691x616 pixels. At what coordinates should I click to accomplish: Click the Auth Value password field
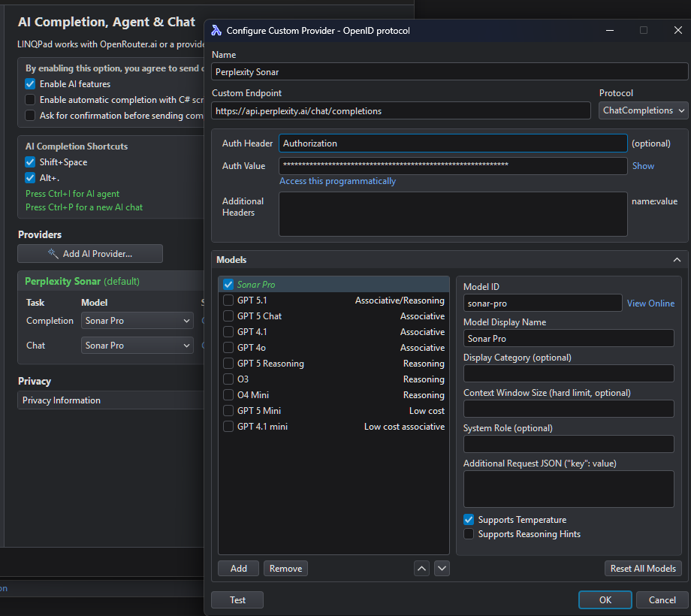(453, 166)
